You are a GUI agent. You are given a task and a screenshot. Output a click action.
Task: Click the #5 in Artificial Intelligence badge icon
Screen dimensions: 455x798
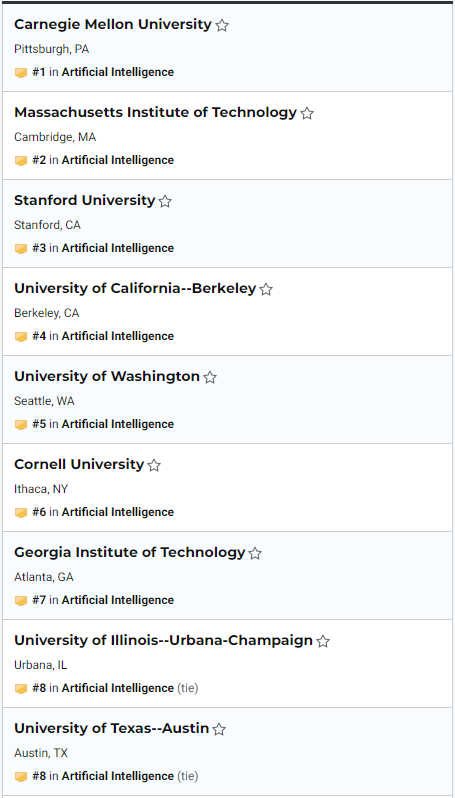pyautogui.click(x=21, y=425)
